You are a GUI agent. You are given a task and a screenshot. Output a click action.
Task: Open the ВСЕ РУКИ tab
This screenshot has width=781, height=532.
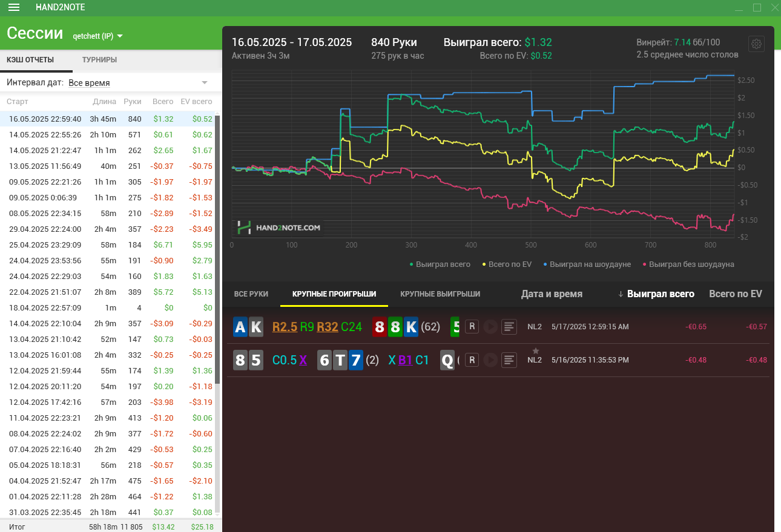coord(251,294)
